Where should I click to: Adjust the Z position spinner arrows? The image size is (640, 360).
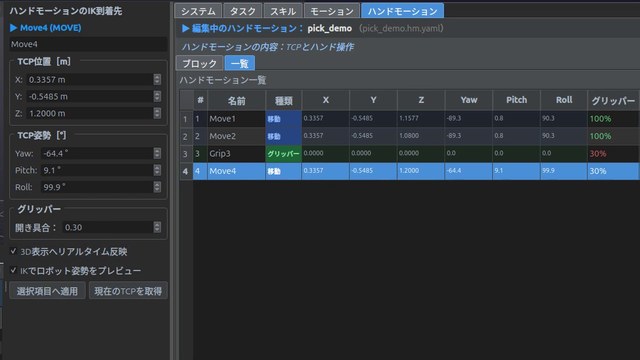pos(157,113)
